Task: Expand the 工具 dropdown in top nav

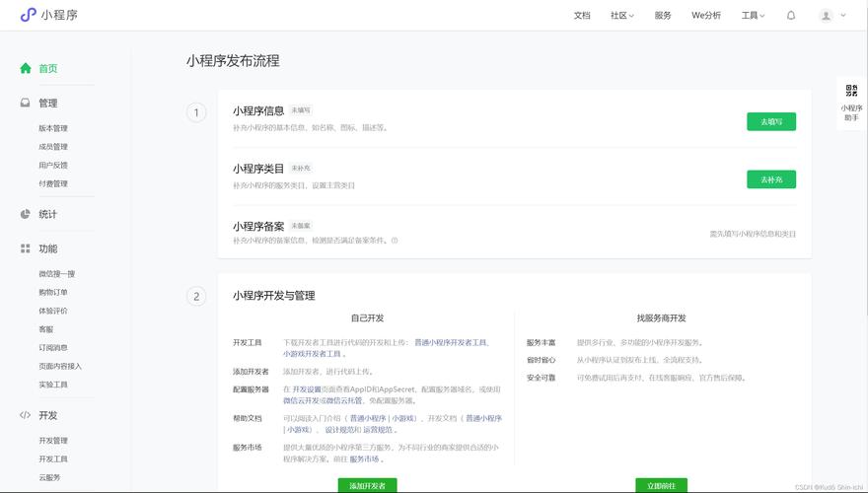Action: click(753, 16)
